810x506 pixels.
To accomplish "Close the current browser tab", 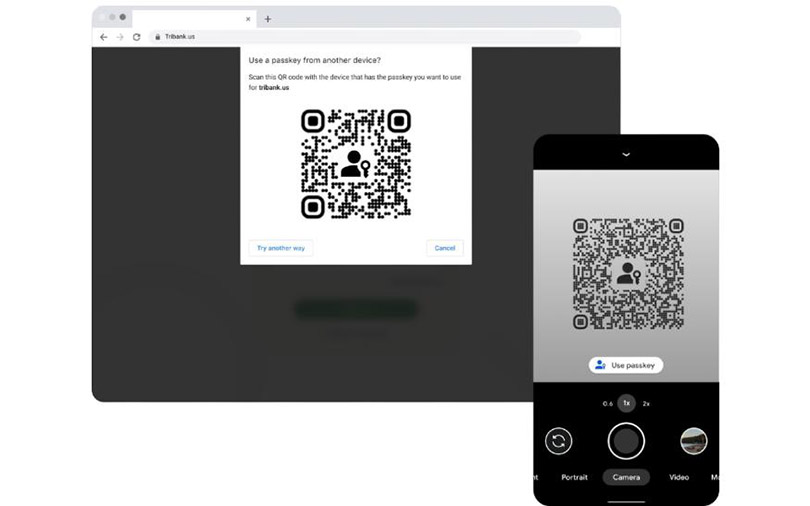I will click(248, 19).
